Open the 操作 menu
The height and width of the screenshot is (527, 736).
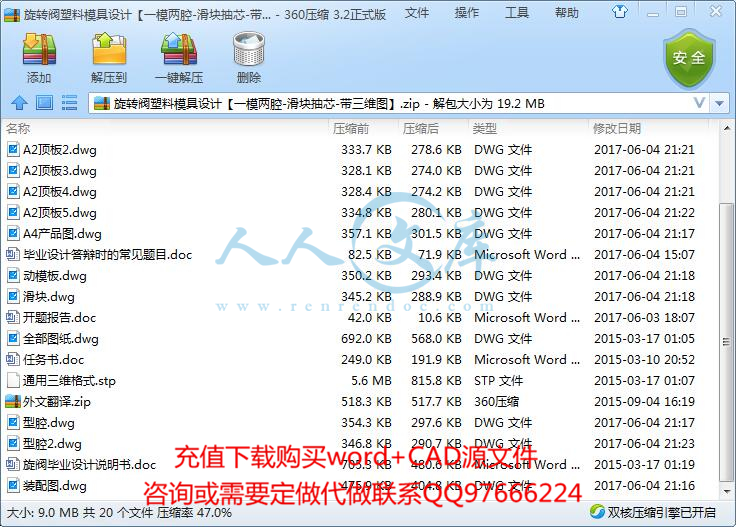467,13
